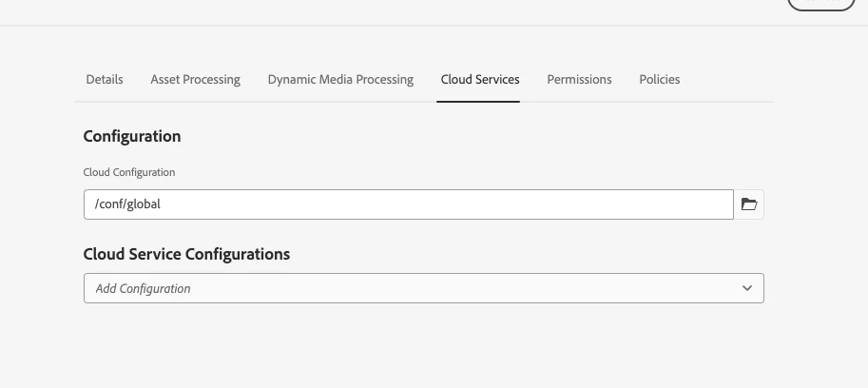Switch to the Details tab
Image resolution: width=868 pixels, height=388 pixels.
[105, 80]
